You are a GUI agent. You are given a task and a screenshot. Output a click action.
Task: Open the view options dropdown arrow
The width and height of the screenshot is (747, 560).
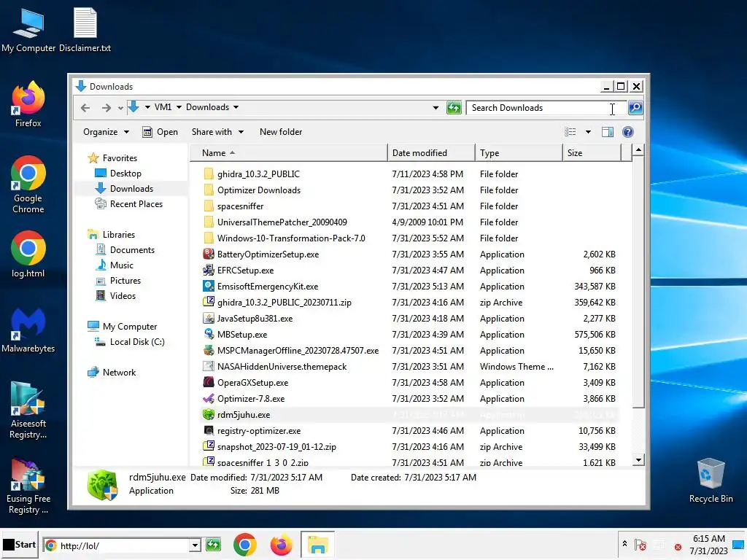pyautogui.click(x=589, y=132)
